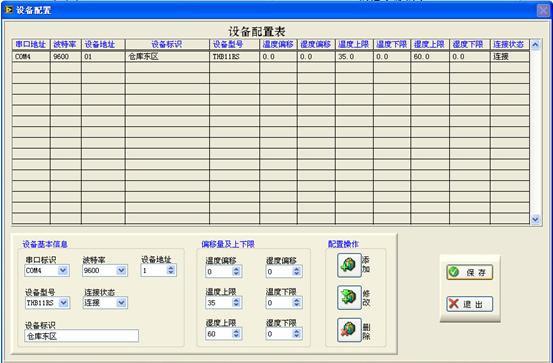
Task: Open the 串口标识 COM4 dropdown
Action: coord(63,271)
